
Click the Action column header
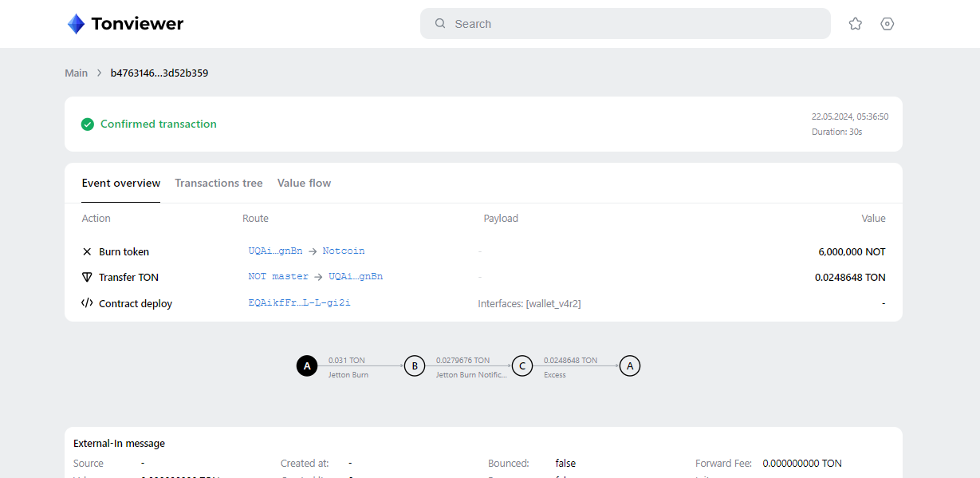tap(96, 219)
